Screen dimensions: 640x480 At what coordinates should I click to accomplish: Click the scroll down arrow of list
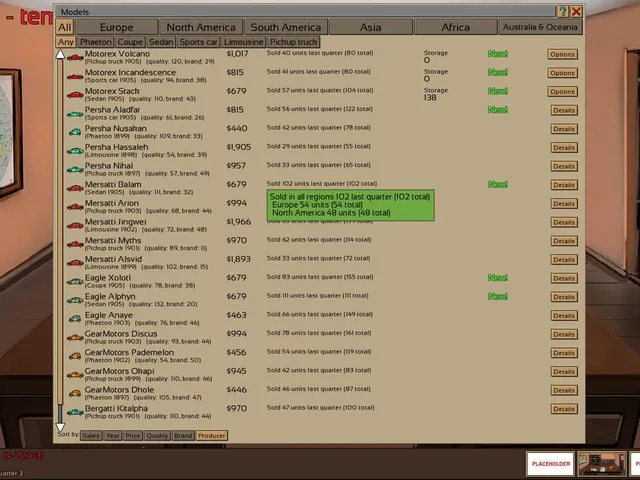point(60,427)
